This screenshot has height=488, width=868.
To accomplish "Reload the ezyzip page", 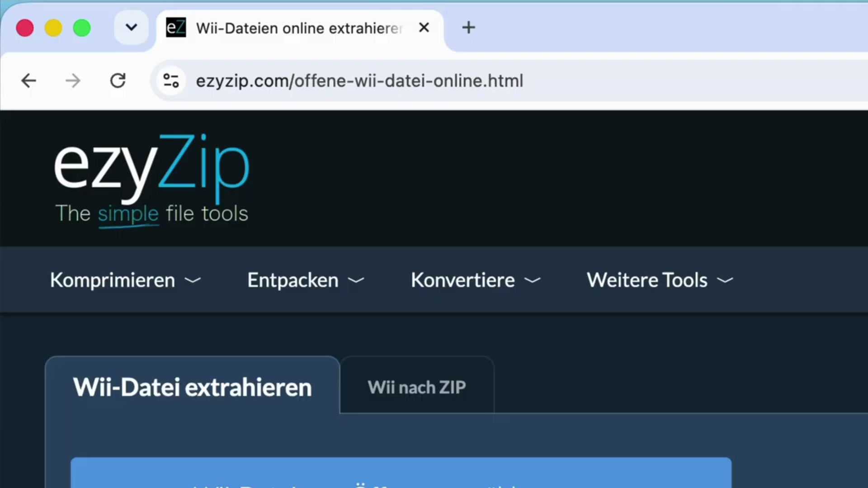I will pos(118,81).
